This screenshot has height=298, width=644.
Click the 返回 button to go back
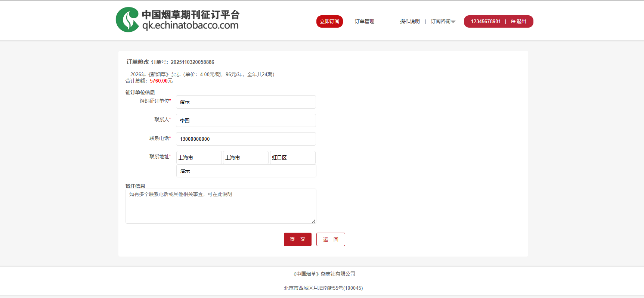(331, 239)
